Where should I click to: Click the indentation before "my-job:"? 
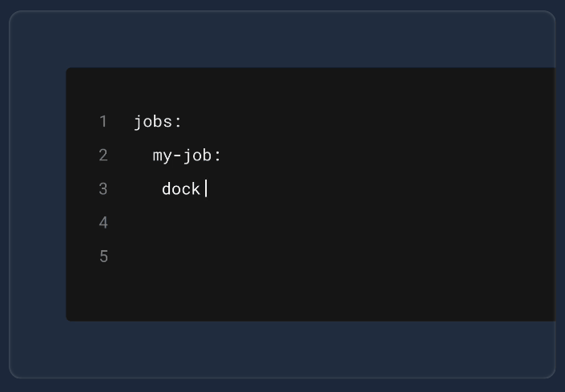coord(143,156)
